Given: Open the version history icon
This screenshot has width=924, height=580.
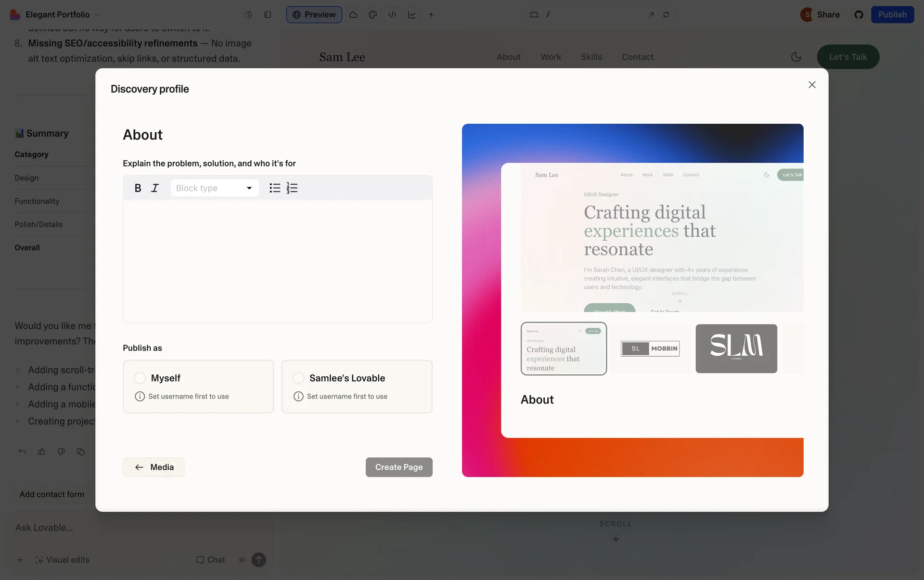Looking at the screenshot, I should point(248,14).
